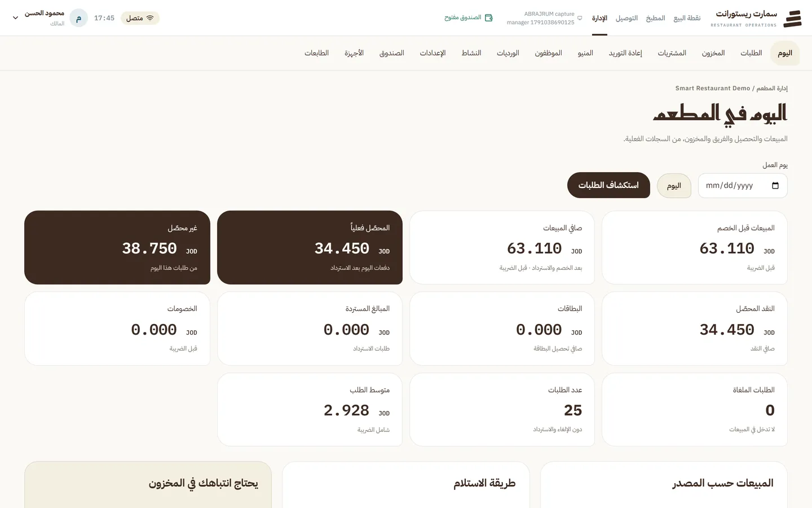Switch to the الورديات tab
This screenshot has width=812, height=508.
coord(508,53)
